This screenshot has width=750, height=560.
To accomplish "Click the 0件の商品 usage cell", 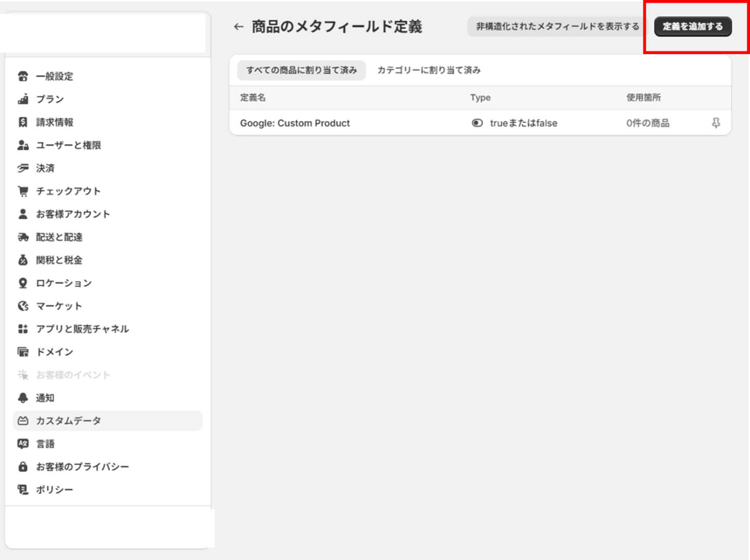I will pyautogui.click(x=648, y=123).
